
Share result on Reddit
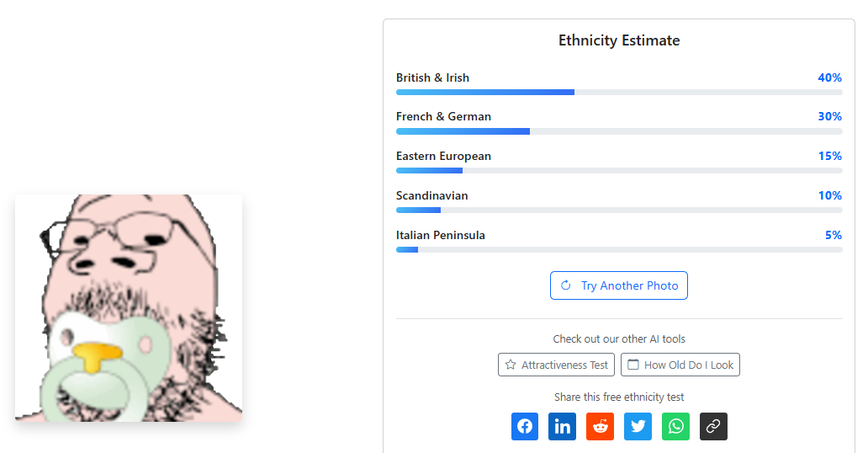click(600, 426)
